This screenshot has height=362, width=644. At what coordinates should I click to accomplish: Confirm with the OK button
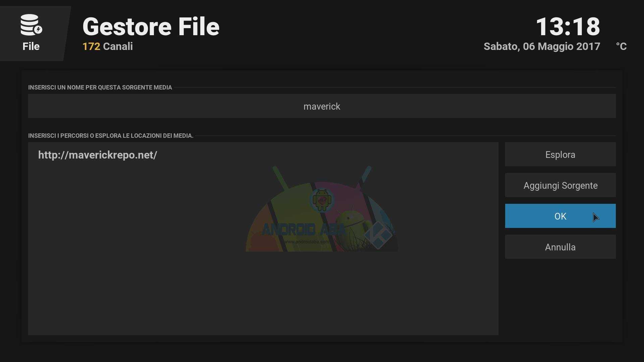pyautogui.click(x=560, y=216)
